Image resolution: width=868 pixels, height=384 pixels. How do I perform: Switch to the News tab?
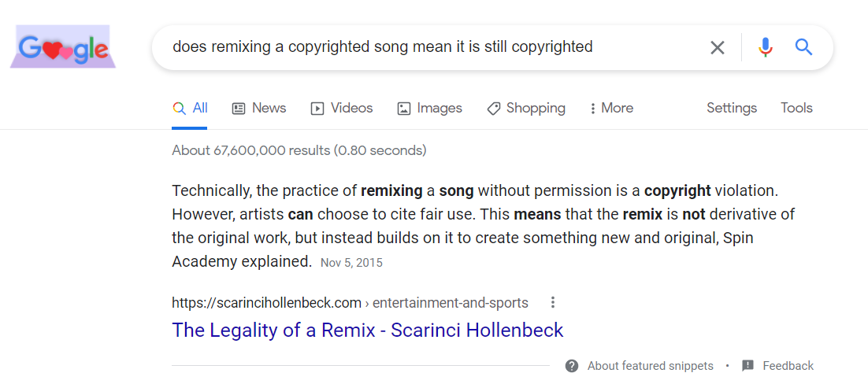click(259, 109)
